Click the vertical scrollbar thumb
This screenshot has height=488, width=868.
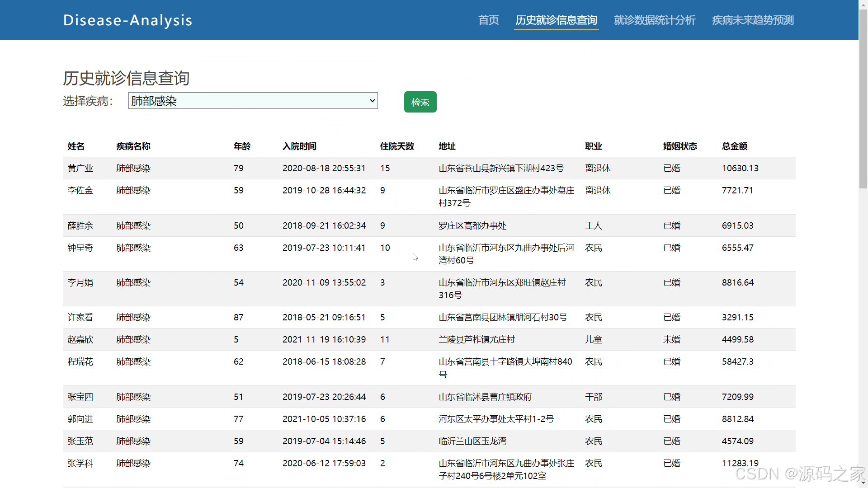click(863, 98)
